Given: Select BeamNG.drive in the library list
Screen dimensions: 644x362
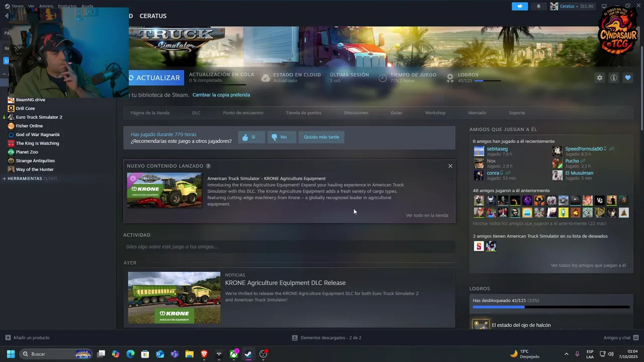Looking at the screenshot, I should (30, 100).
